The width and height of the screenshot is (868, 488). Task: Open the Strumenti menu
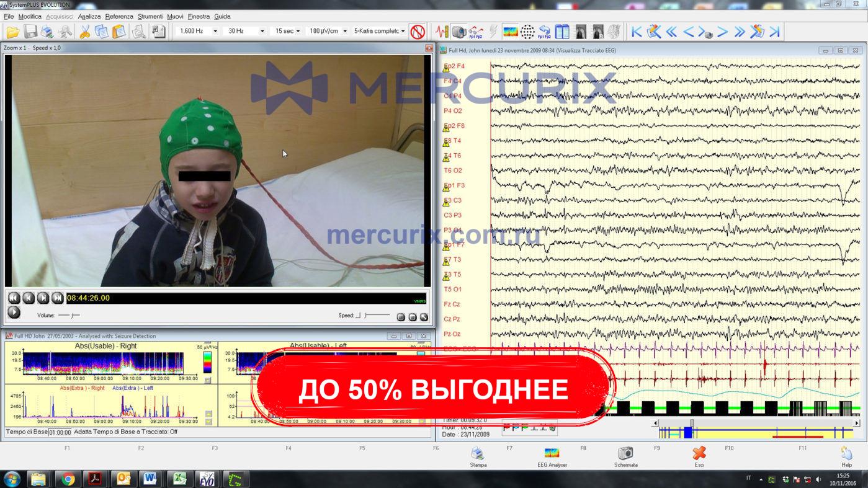[x=150, y=16]
